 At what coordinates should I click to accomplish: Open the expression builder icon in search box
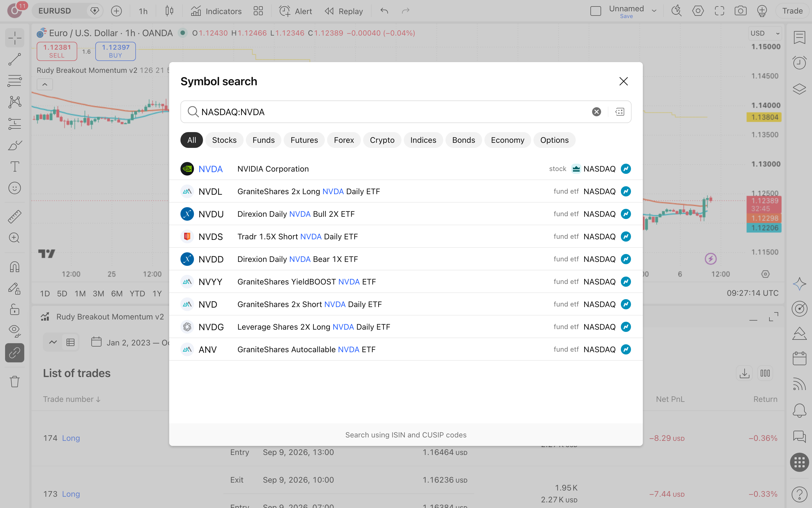[x=619, y=112]
